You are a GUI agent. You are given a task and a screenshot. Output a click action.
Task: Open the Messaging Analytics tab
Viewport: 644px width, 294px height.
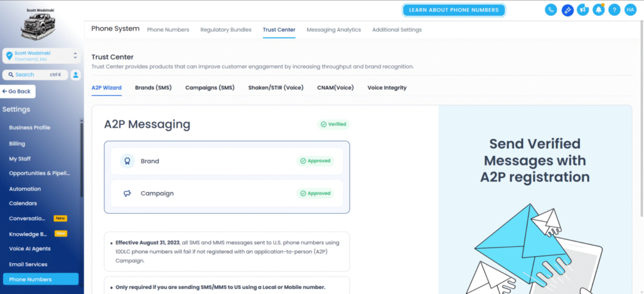click(x=333, y=30)
